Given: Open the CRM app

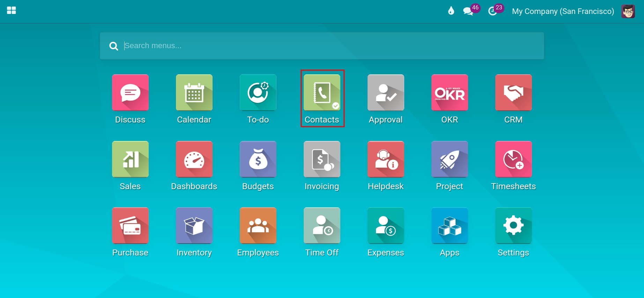Looking at the screenshot, I should (x=513, y=92).
